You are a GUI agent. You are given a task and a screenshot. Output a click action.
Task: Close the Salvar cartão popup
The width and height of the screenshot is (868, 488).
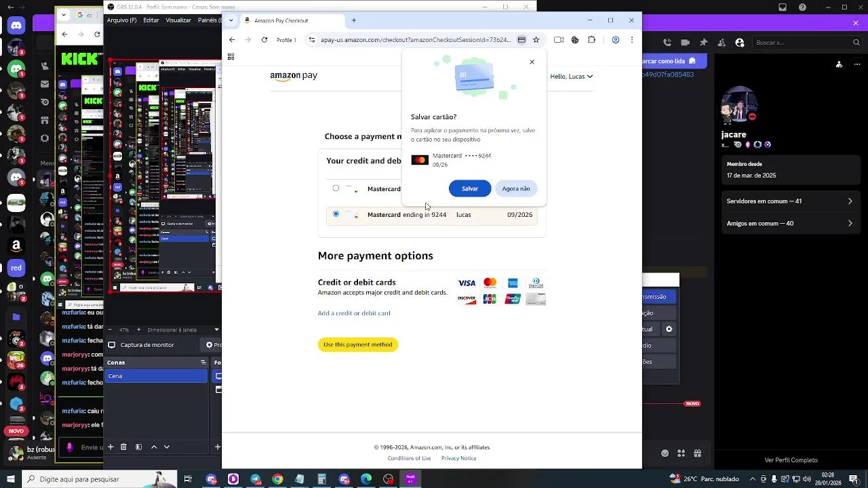pos(532,62)
